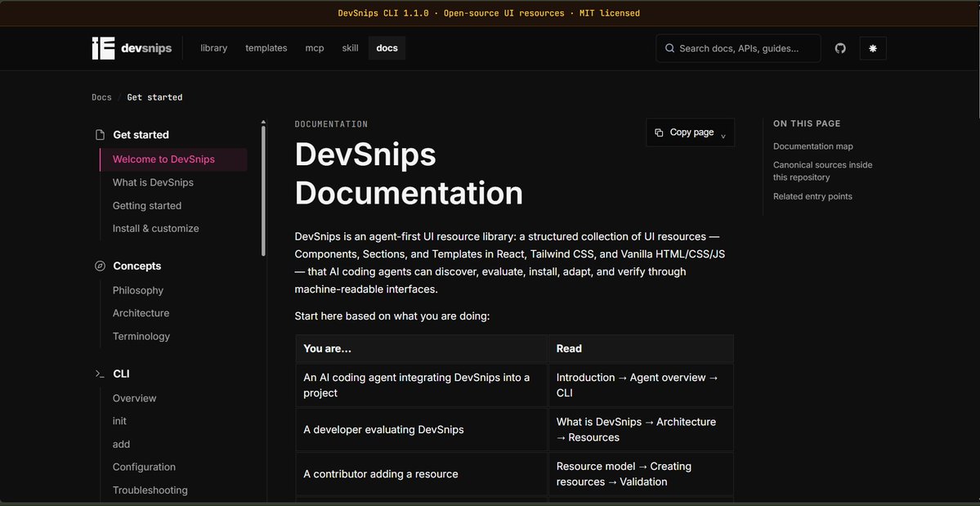Click the sidebar scroll up arrow
The width and height of the screenshot is (980, 506).
(263, 122)
